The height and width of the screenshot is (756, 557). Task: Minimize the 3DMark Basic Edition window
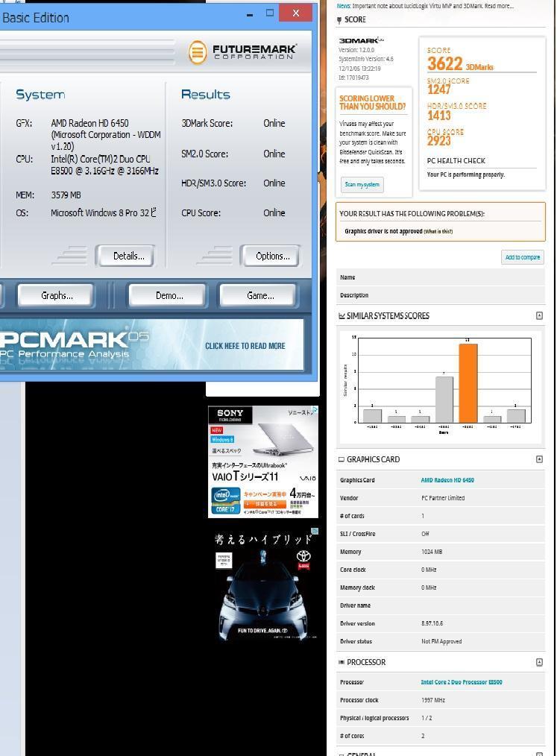(250, 14)
